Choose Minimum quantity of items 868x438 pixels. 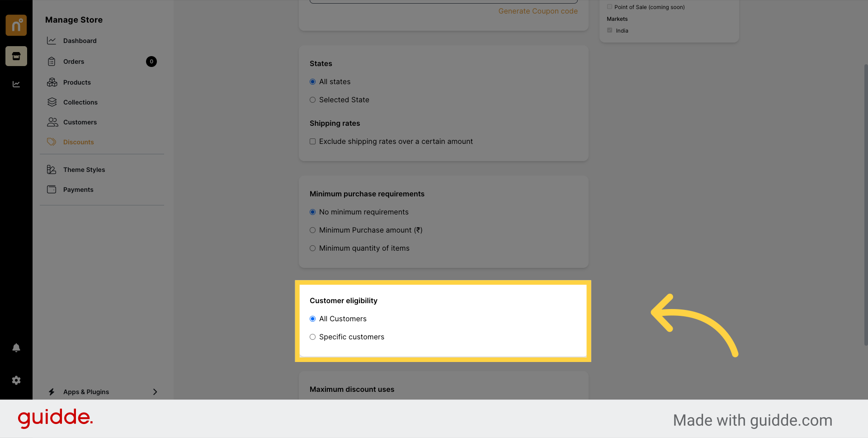pos(312,248)
